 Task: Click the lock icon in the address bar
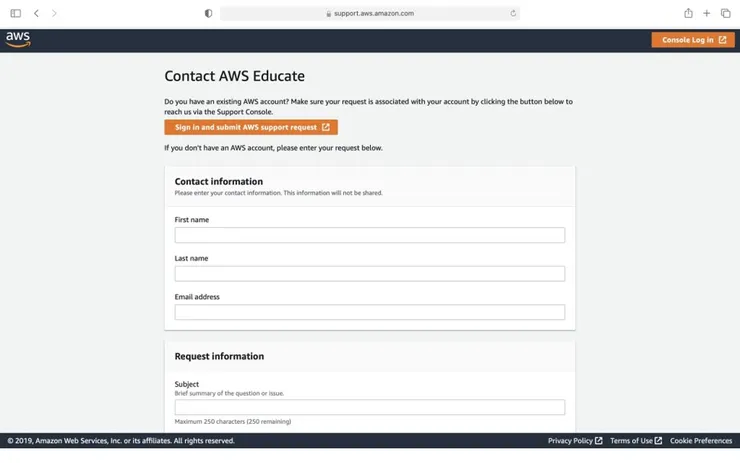pyautogui.click(x=328, y=13)
